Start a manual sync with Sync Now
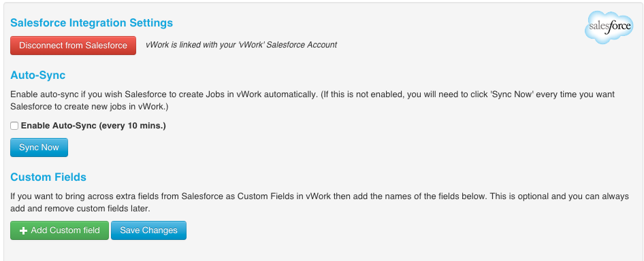Screen dimensions: 644x261 click(x=39, y=147)
